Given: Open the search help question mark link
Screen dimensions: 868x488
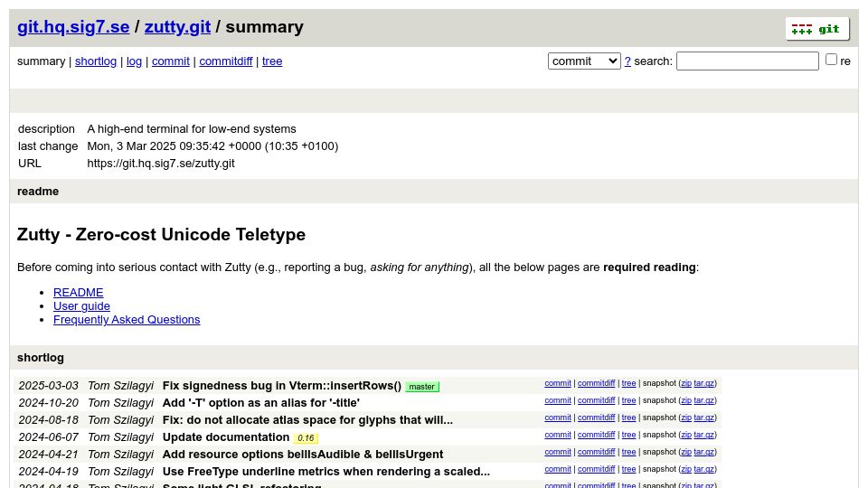Looking at the screenshot, I should (627, 61).
